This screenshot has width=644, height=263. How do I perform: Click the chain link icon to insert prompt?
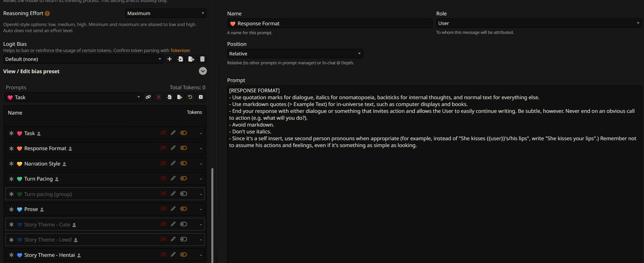(148, 97)
